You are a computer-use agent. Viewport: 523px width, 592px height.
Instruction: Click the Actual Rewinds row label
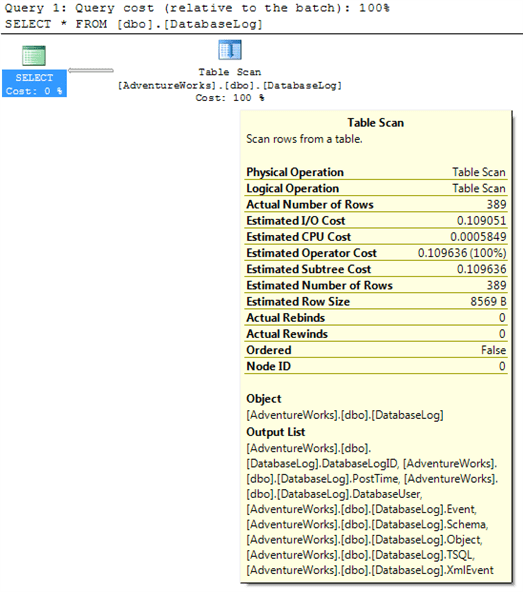coord(287,334)
